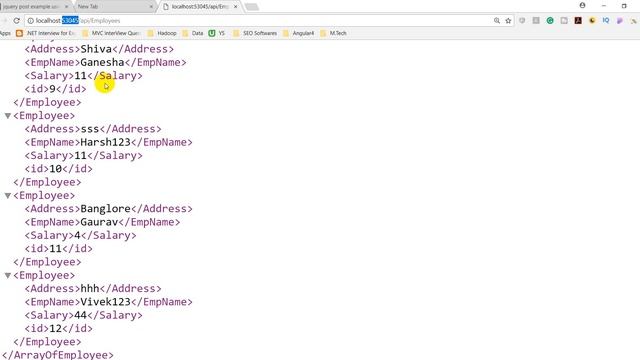Switch to the jquery post example tab
Screen dimensions: 640x360
pos(31,7)
